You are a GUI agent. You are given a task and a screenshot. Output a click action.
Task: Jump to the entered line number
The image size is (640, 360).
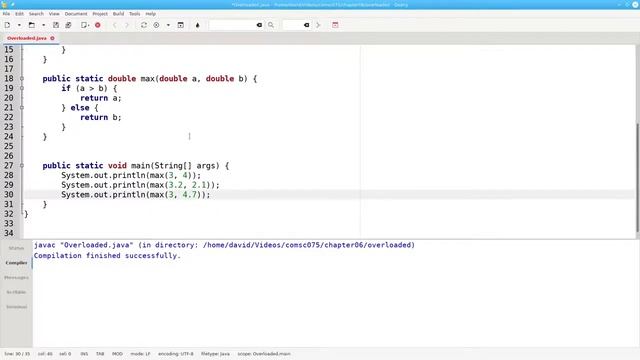pyautogui.click(x=318, y=25)
